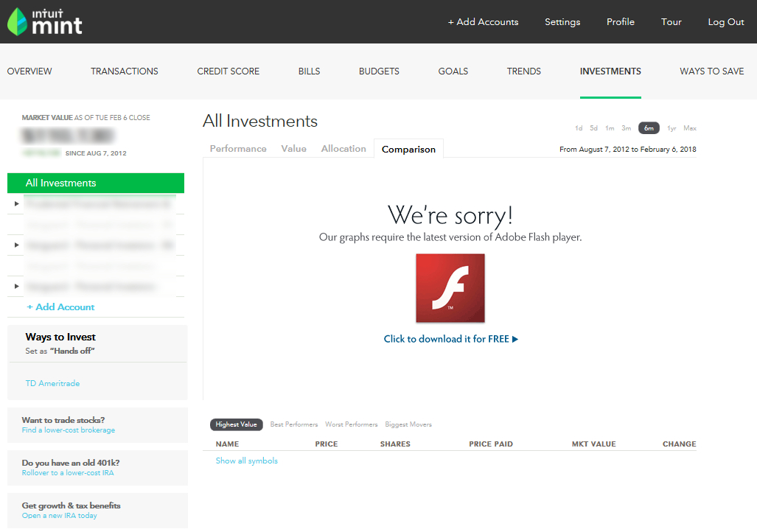Open TD Ameritrade link
The image size is (757, 532).
[52, 383]
